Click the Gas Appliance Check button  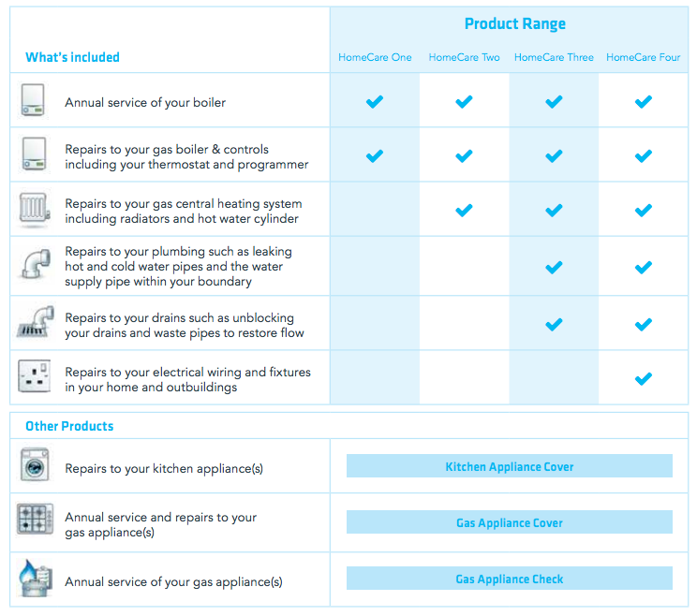(510, 579)
